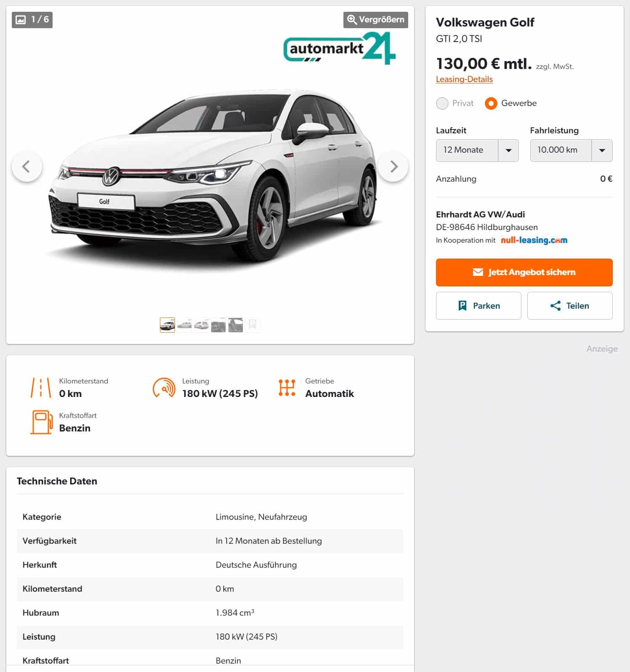The height and width of the screenshot is (672, 630).
Task: Open the Leasing-Details link
Action: pos(464,79)
